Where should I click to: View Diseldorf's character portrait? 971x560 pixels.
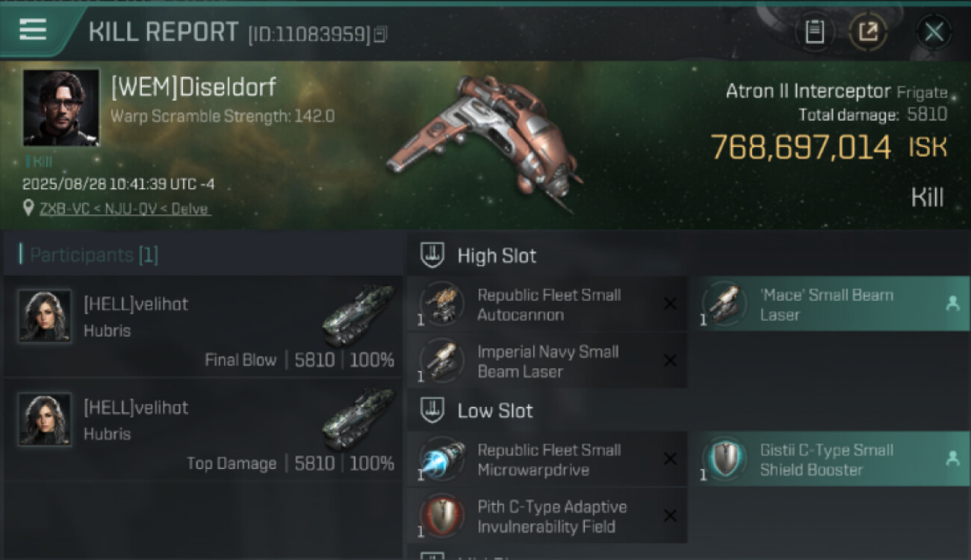coord(61,108)
